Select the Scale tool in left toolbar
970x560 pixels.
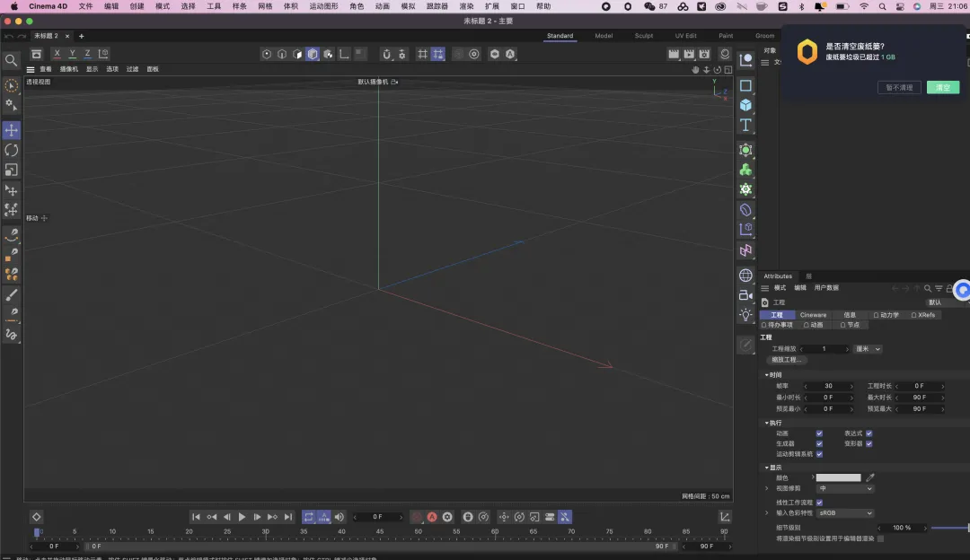pos(12,170)
